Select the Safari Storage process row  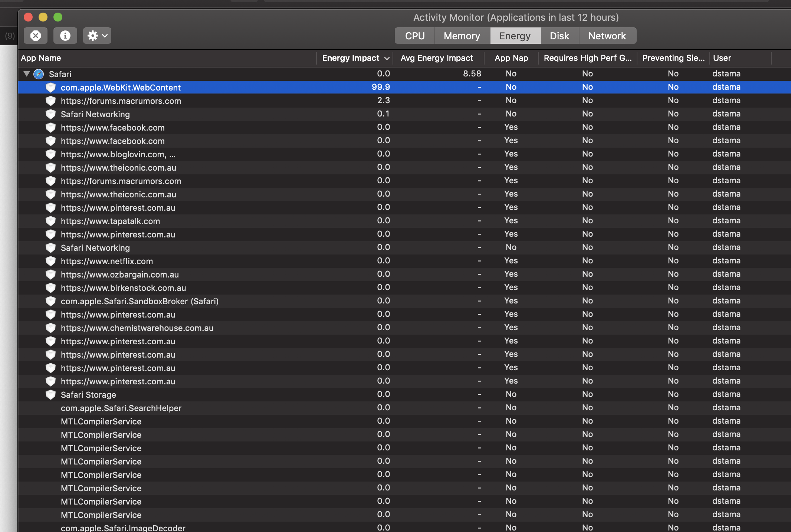[x=404, y=394]
